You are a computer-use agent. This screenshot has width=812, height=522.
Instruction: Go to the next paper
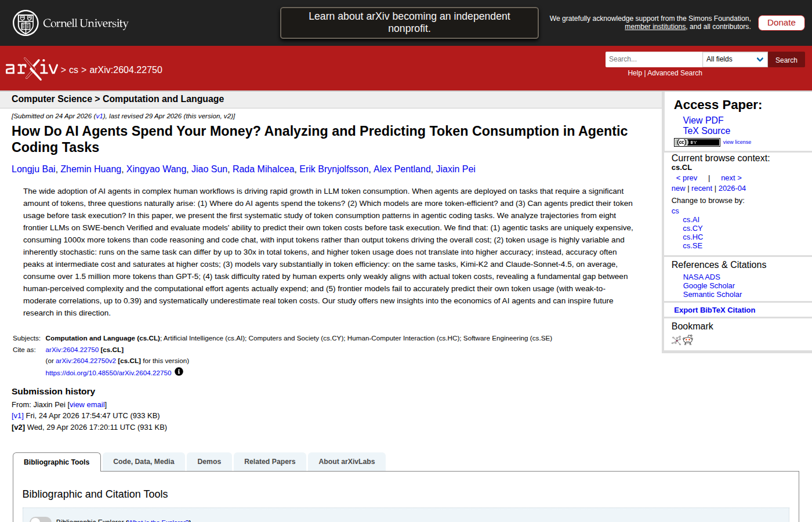tap(731, 178)
